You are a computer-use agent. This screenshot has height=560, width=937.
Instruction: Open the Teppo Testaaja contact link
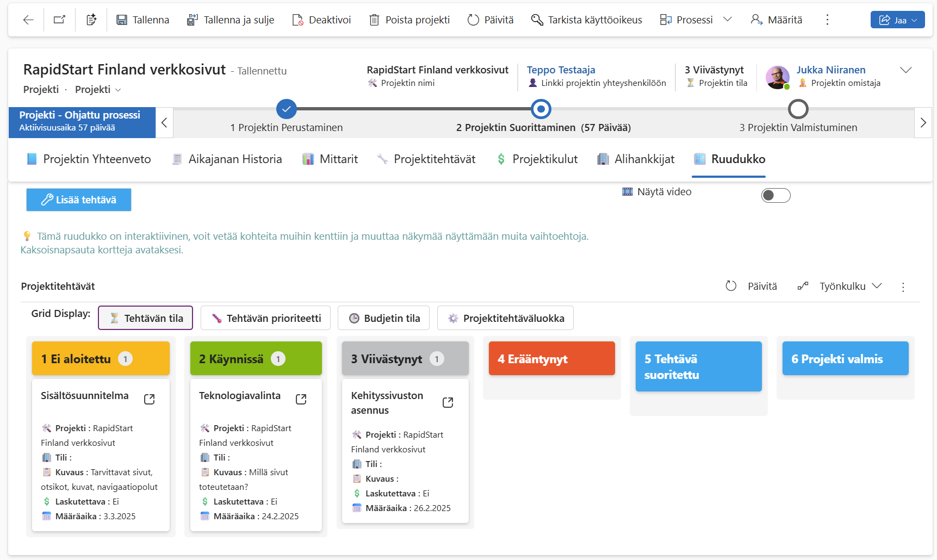tap(561, 70)
